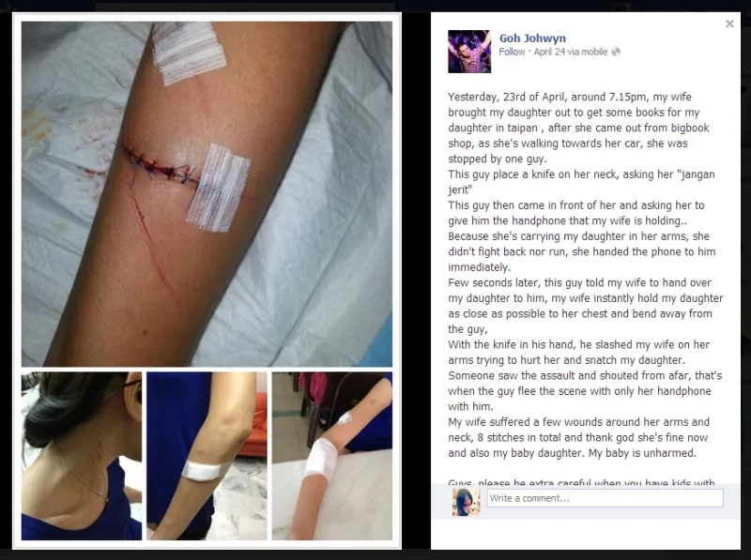751x560 pixels.
Task: Open the Goh Johwyn profile name link
Action: [x=532, y=38]
